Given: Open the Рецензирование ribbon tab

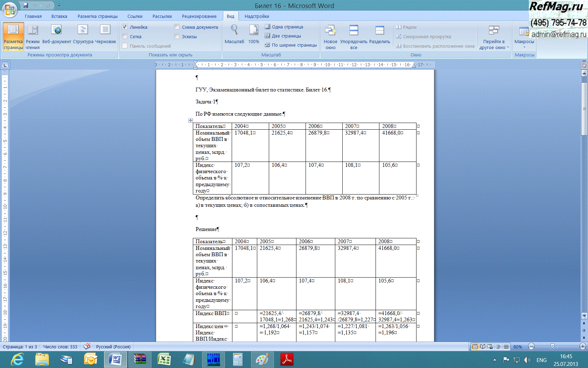Looking at the screenshot, I should pyautogui.click(x=199, y=16).
